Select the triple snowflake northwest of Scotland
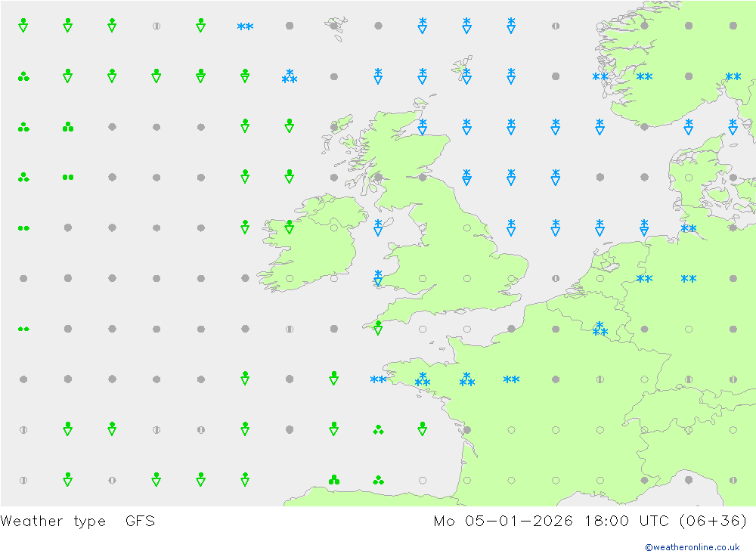This screenshot has height=554, width=756. point(290,76)
